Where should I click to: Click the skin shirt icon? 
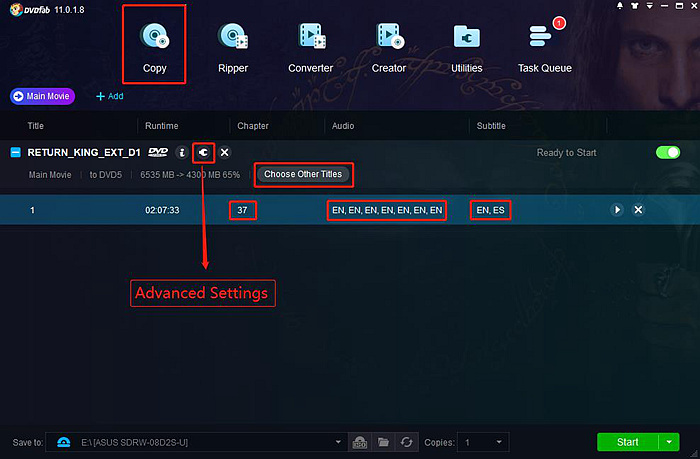point(634,6)
